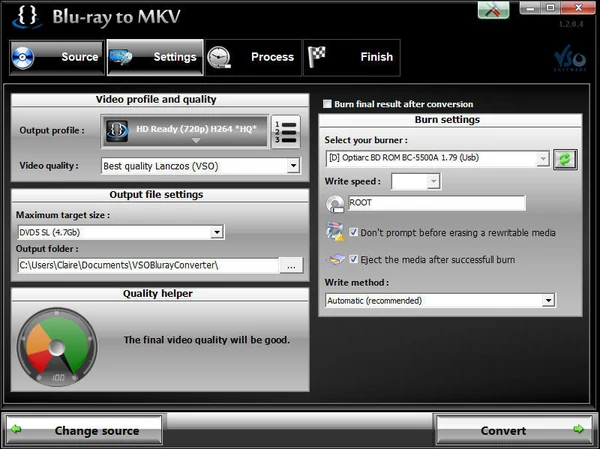Refresh the burner list with green arrows
The image size is (600, 449).
click(x=565, y=159)
